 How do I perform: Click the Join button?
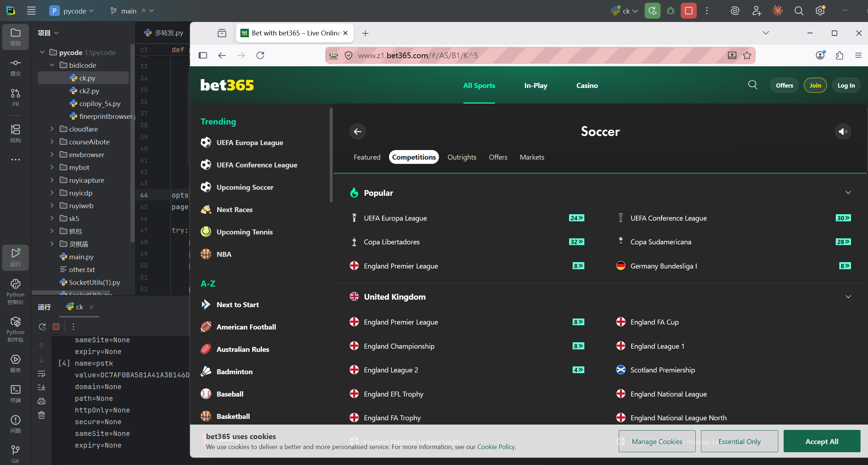pyautogui.click(x=815, y=85)
